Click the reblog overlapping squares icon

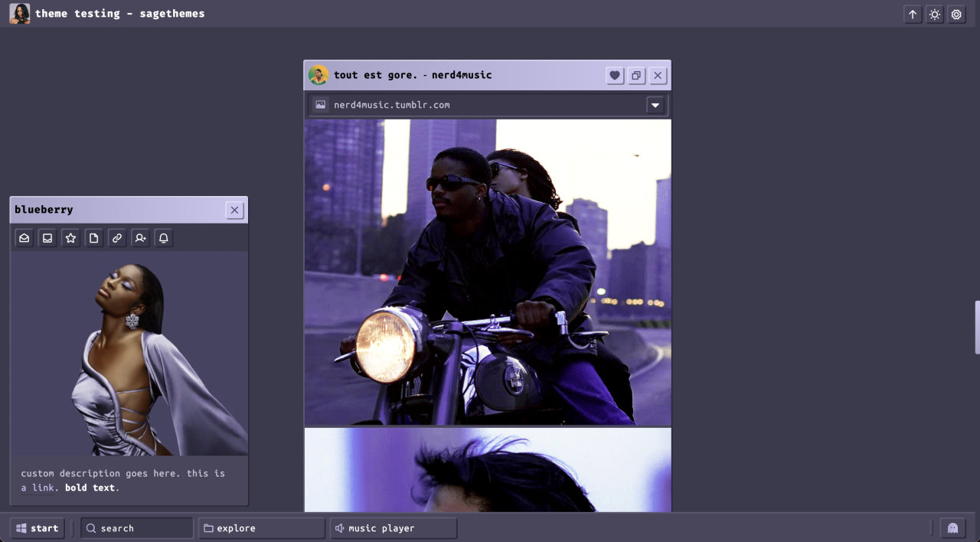(x=635, y=75)
